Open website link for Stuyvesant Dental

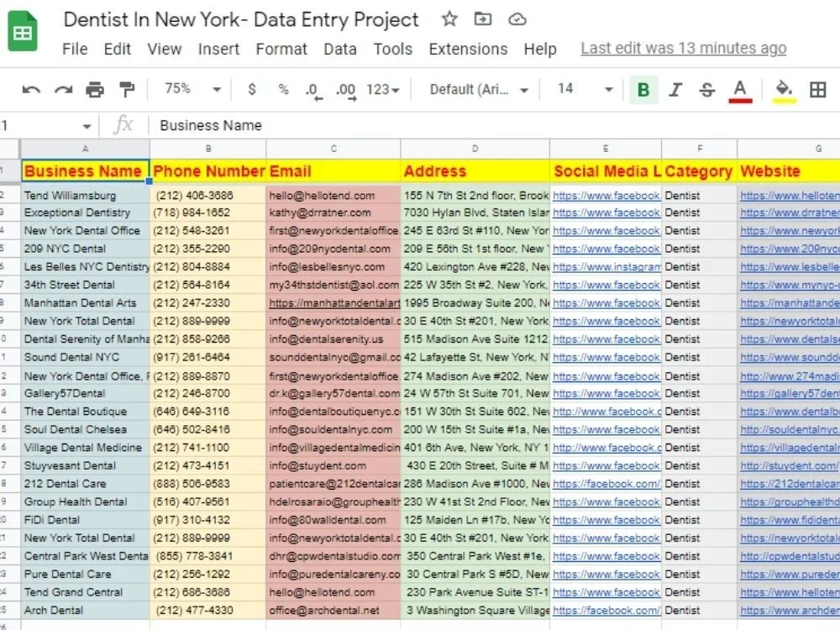tap(789, 465)
